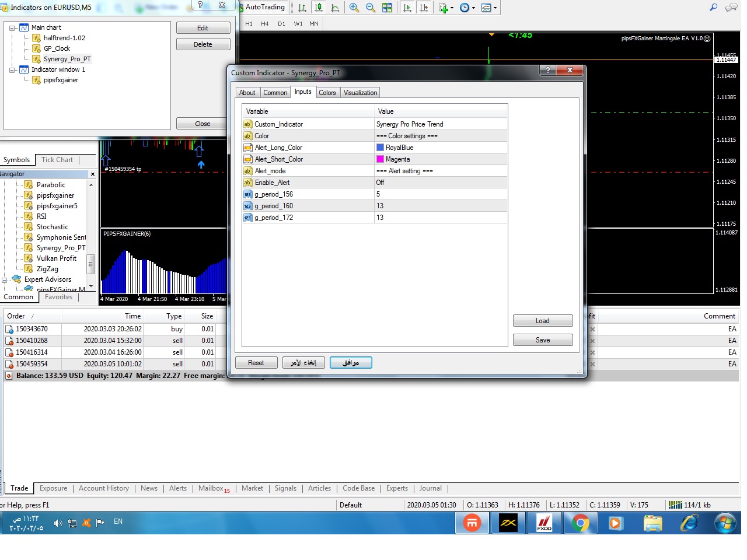Select the H4 timeframe
Image resolution: width=747 pixels, height=560 pixels.
(265, 24)
